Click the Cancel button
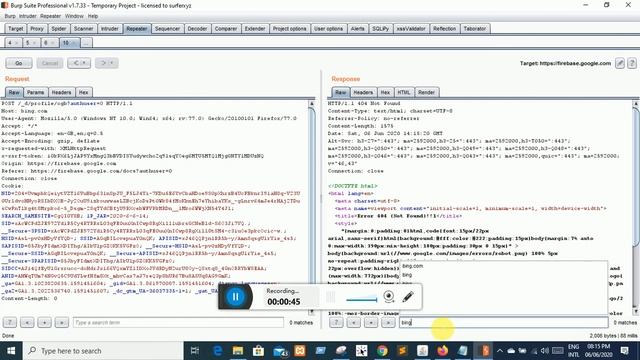 tap(50, 63)
